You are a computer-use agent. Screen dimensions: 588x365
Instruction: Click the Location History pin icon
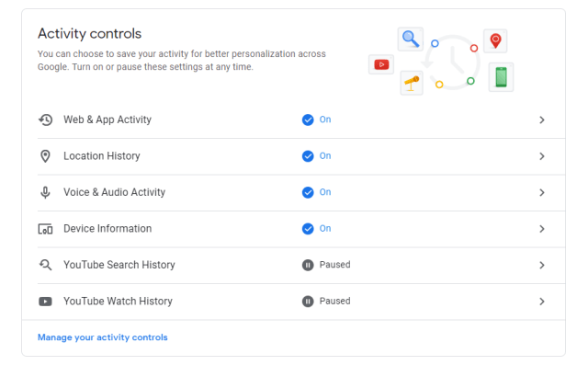click(x=45, y=156)
